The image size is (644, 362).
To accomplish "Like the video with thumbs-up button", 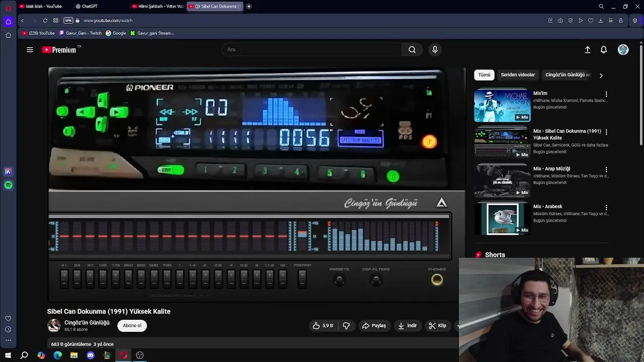I will click(323, 326).
